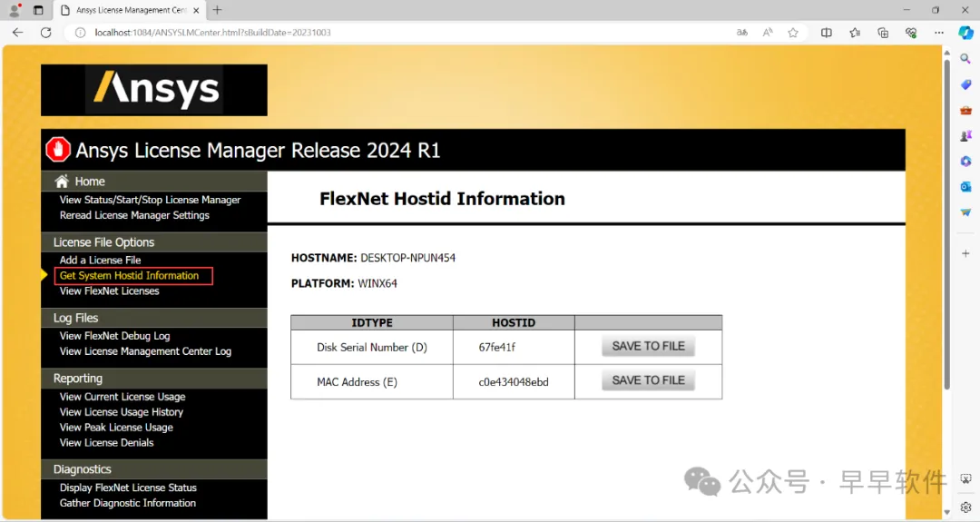Select Get System Hostid Information
This screenshot has width=980, height=522.
pyautogui.click(x=130, y=276)
